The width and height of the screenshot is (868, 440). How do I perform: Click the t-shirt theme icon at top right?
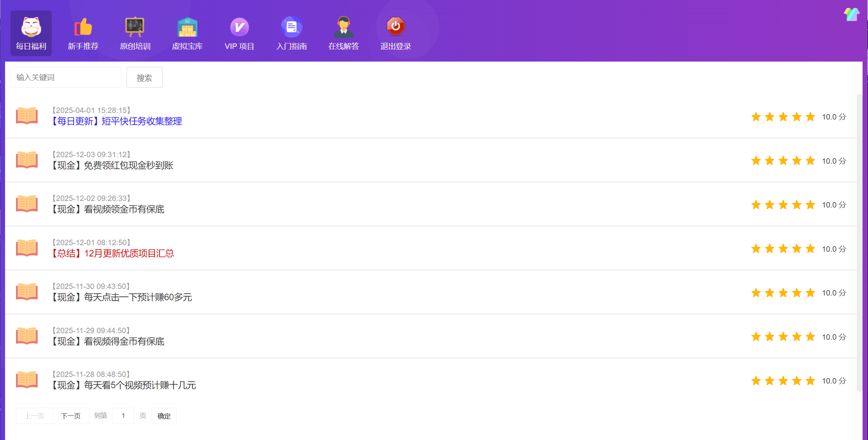pos(851,14)
